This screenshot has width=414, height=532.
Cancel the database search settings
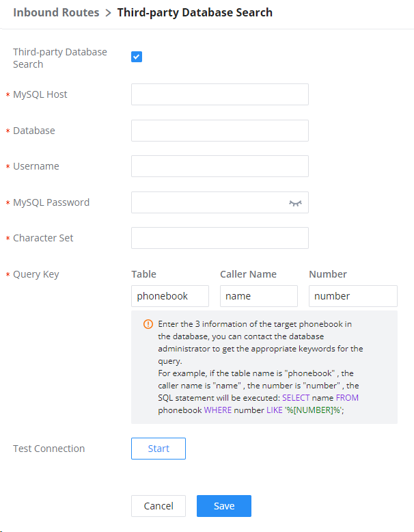158,506
